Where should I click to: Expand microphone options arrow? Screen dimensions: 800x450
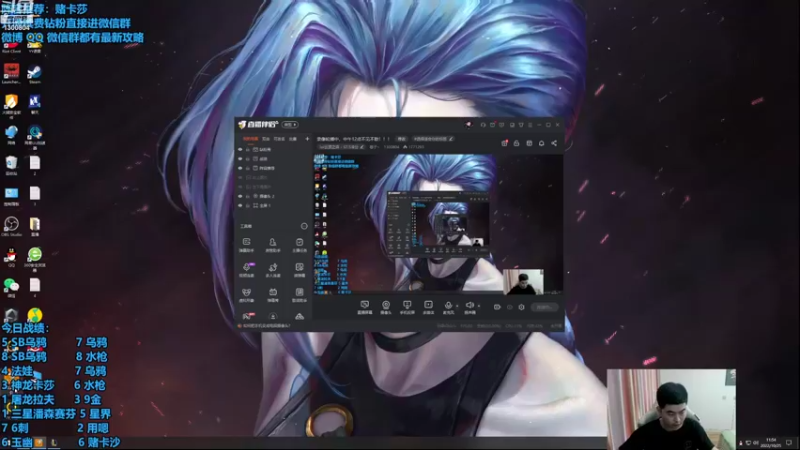pyautogui.click(x=457, y=306)
